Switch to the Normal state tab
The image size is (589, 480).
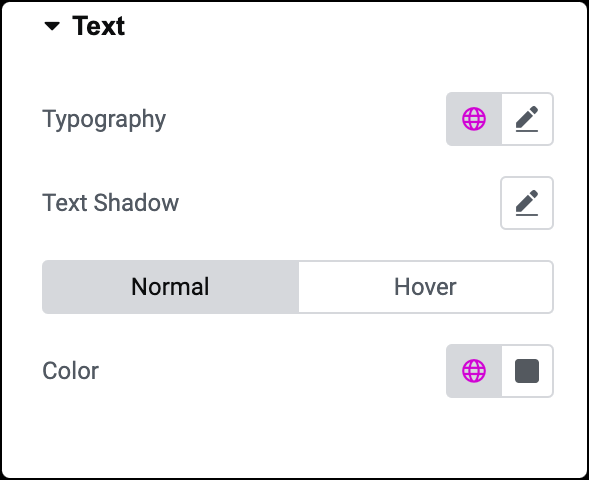click(170, 287)
